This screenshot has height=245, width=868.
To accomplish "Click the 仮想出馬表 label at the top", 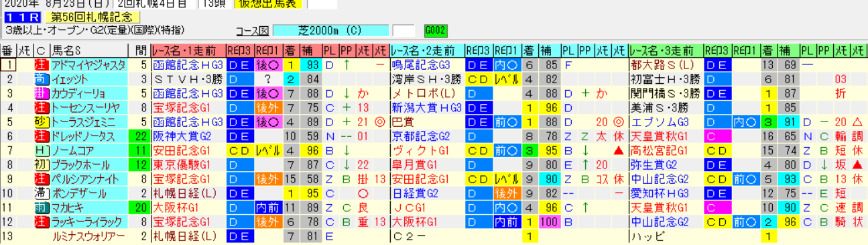I will 268,4.
